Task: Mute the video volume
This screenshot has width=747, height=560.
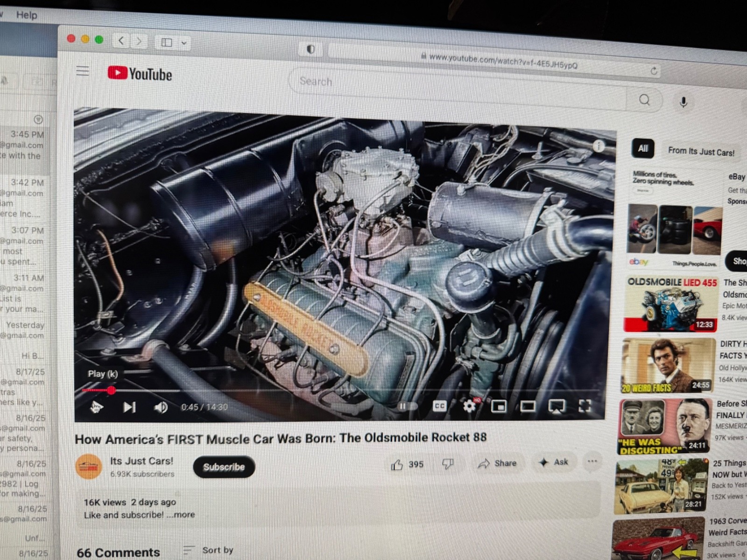Action: tap(161, 407)
